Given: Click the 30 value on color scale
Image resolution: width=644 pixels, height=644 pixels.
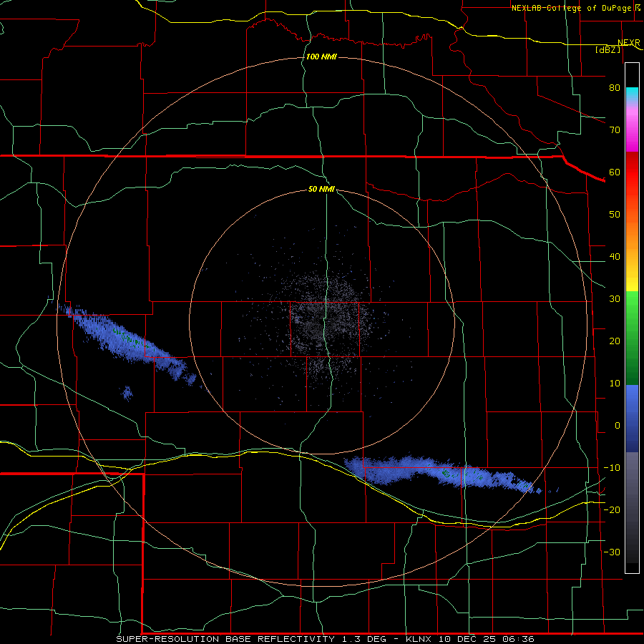Looking at the screenshot, I should 615,299.
